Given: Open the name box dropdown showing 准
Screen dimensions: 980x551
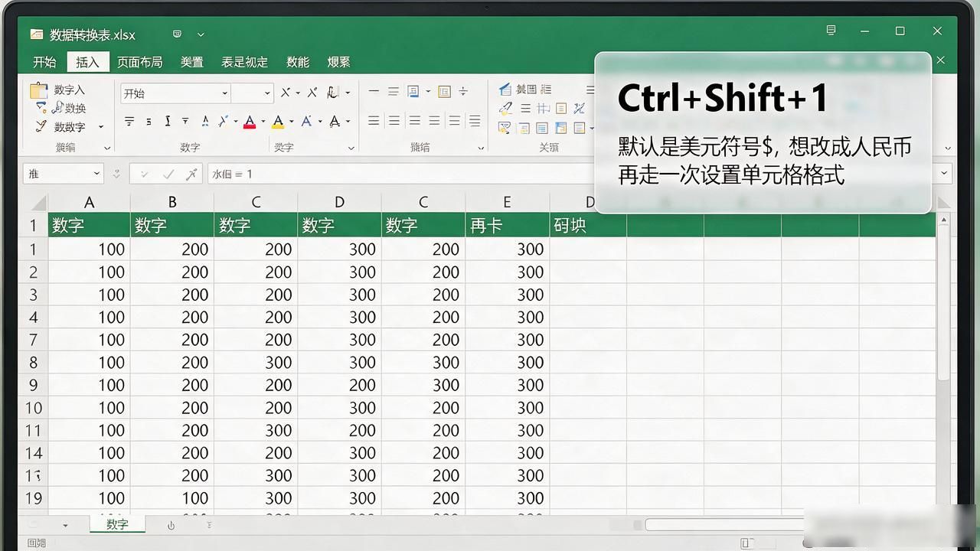Looking at the screenshot, I should [x=96, y=174].
